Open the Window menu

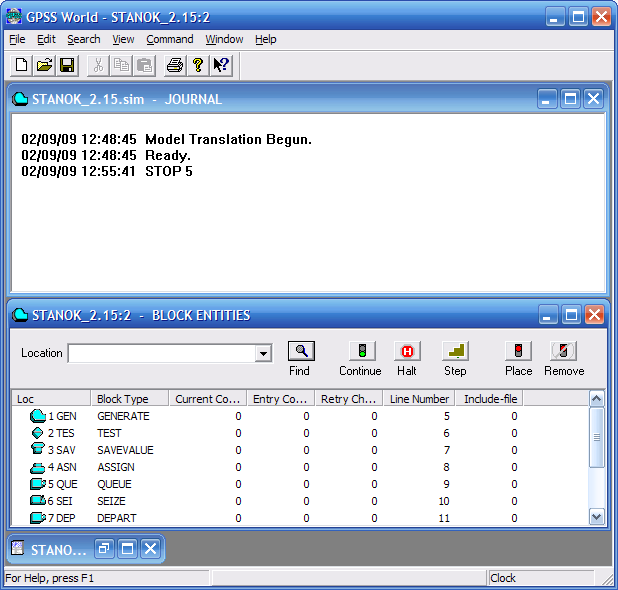(224, 39)
